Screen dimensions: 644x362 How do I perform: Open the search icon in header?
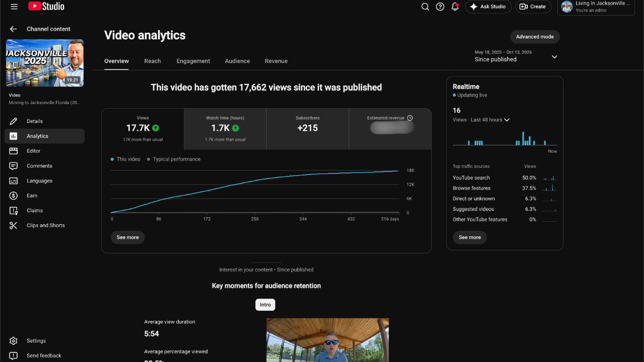tap(425, 7)
